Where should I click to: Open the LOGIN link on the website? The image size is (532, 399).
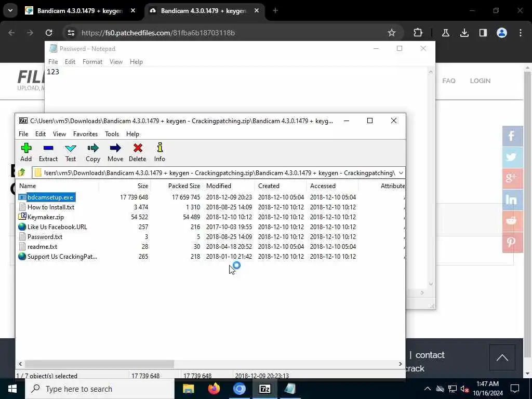(480, 81)
